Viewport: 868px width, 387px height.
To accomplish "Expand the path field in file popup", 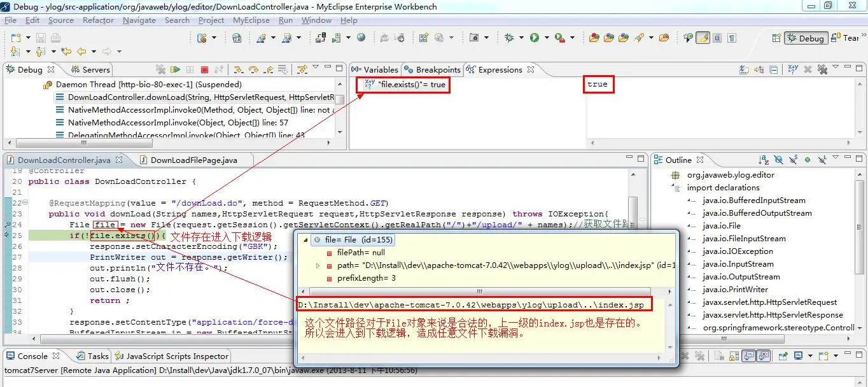I will pyautogui.click(x=318, y=265).
